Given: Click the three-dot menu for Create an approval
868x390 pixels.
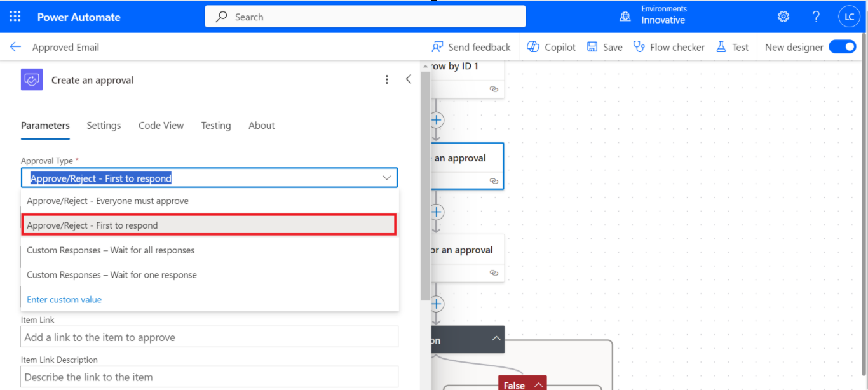Looking at the screenshot, I should pyautogui.click(x=387, y=80).
